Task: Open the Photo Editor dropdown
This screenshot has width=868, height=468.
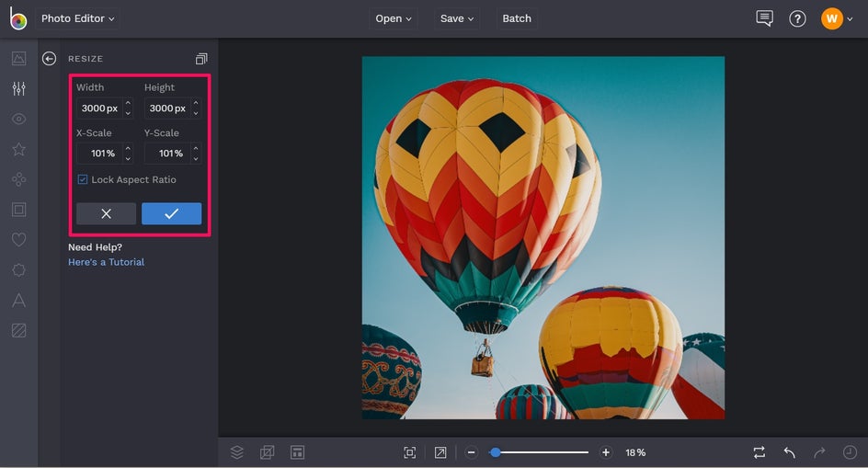Action: pyautogui.click(x=77, y=18)
